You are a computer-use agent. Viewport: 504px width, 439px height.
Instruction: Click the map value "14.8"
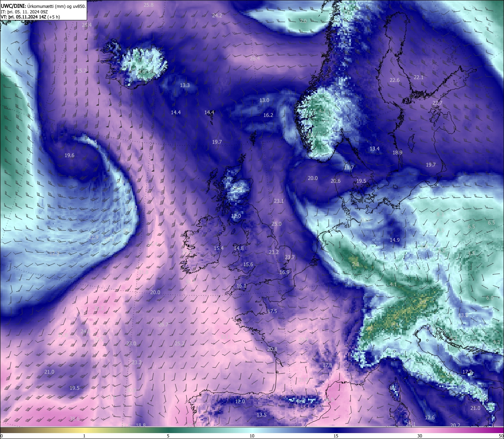pos(239,248)
